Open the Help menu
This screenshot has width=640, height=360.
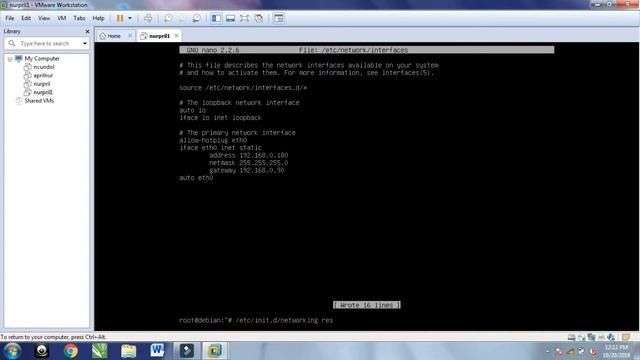[x=98, y=18]
